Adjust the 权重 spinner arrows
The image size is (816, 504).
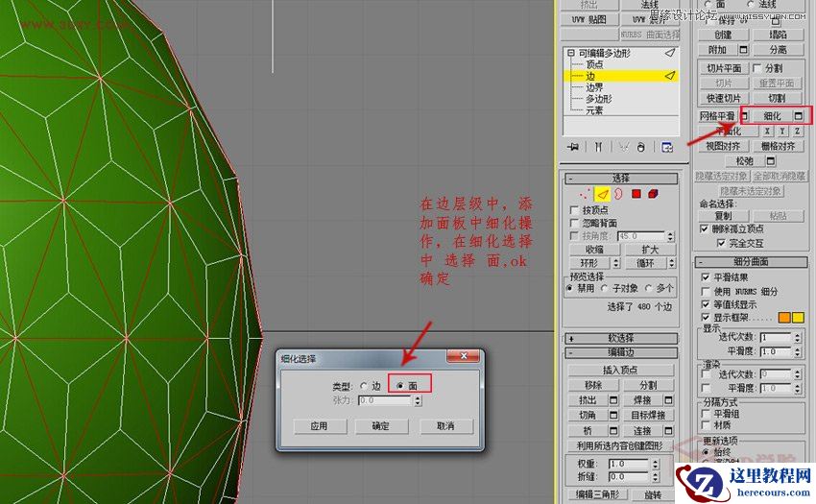[x=655, y=464]
